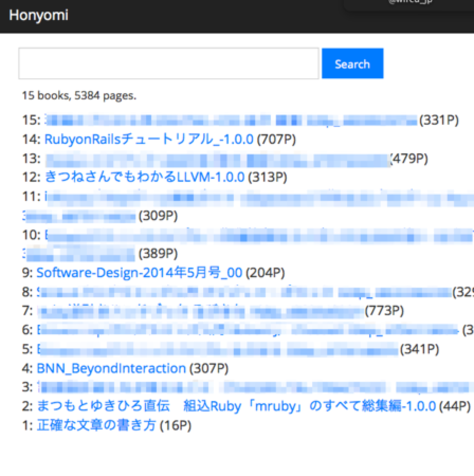Open the blurred book link in row 8

tap(244, 292)
